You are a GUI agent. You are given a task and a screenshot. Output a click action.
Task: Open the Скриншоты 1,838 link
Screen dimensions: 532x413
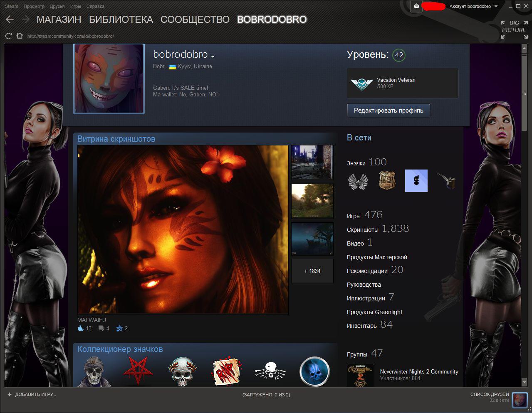(x=378, y=229)
